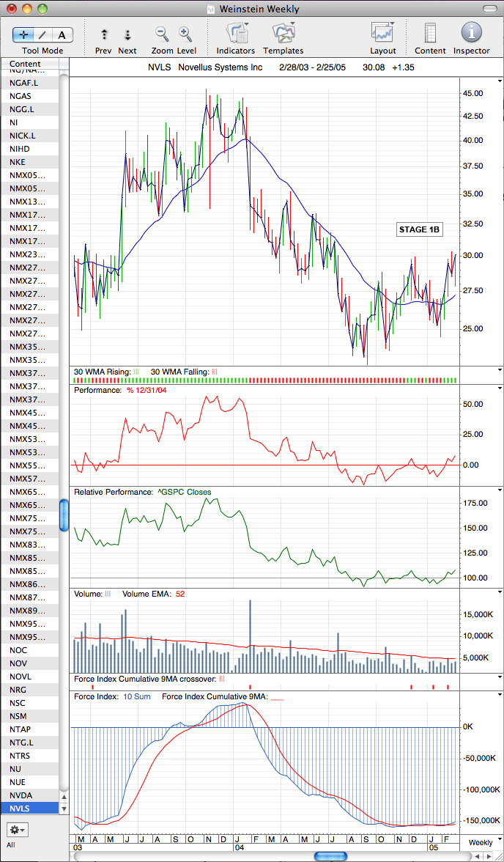Click the zoom in magnifier icon
This screenshot has width=504, height=862.
click(x=185, y=34)
